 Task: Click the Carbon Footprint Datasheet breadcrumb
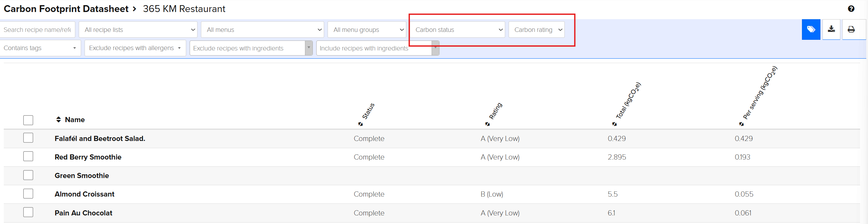(66, 9)
